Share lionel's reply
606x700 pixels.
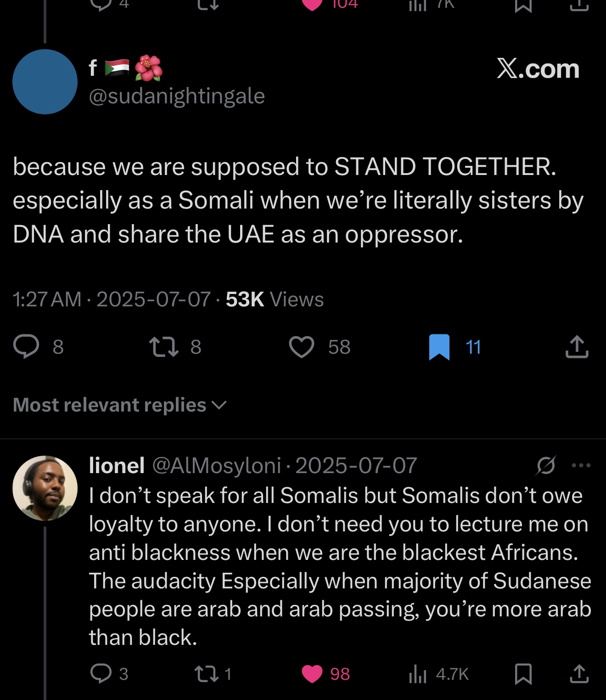click(579, 674)
